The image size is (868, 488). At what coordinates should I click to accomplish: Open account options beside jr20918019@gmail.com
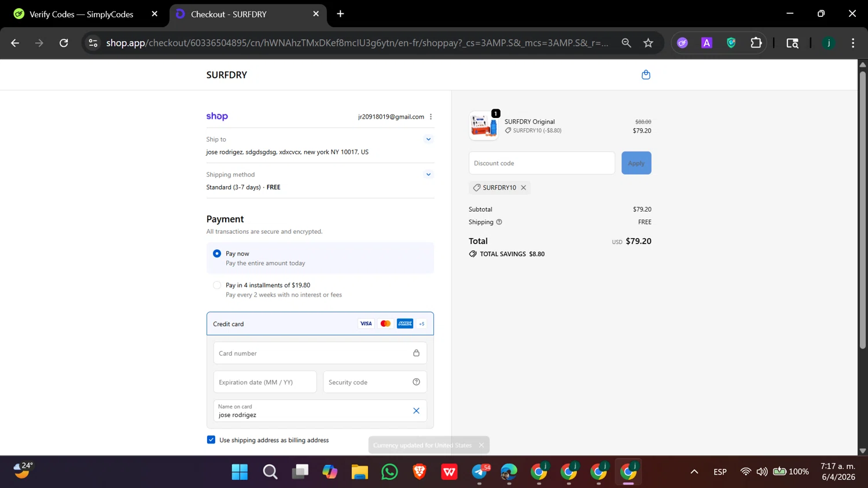pyautogui.click(x=431, y=117)
